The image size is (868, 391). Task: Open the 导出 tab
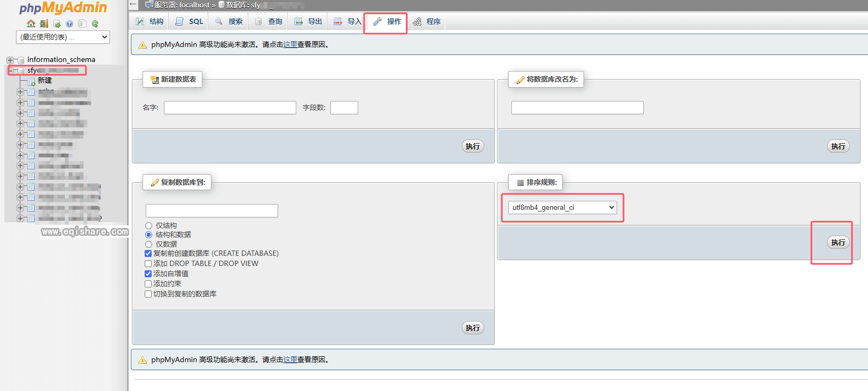click(309, 21)
